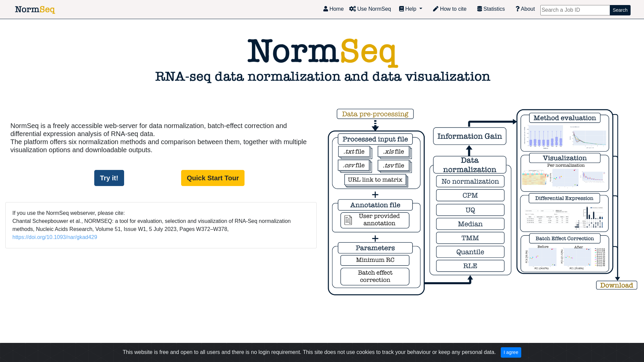
Task: Click the Search button
Action: point(620,10)
